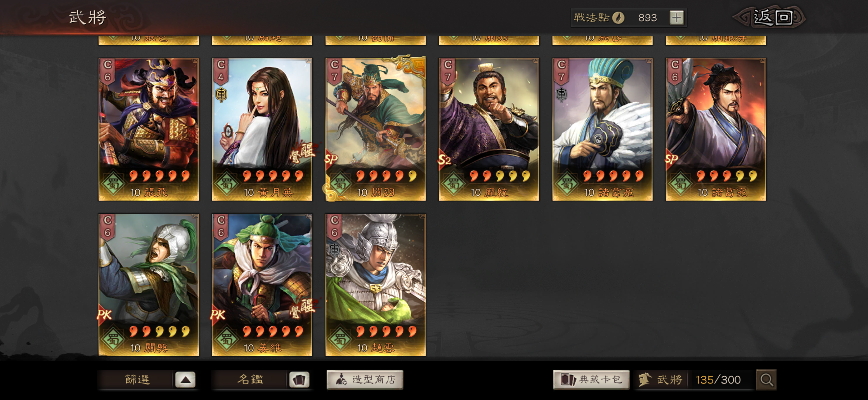Click the SP badge on the fiery 諸葛亮 card
The image size is (868, 400).
coord(671,159)
